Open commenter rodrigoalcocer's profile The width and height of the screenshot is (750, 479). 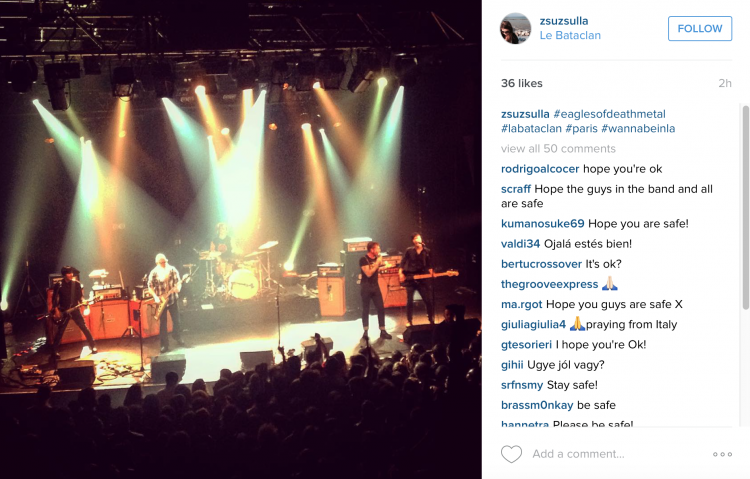tap(540, 169)
